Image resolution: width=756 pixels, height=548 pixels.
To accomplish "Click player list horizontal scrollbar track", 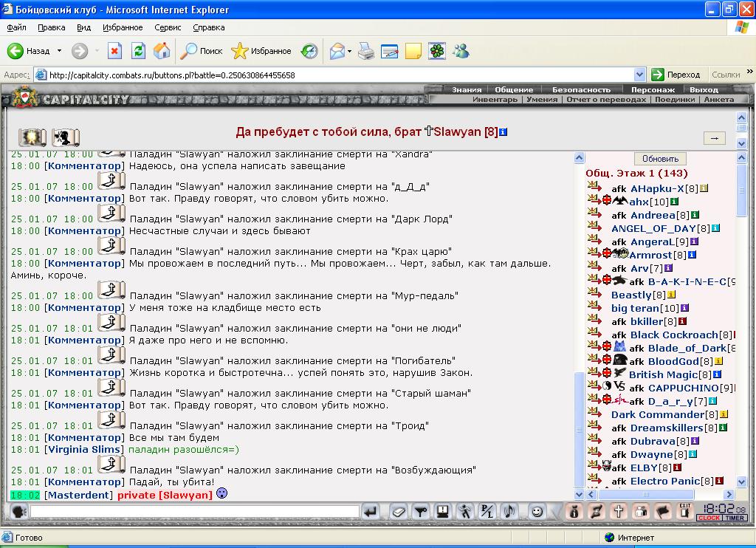I will coord(660,494).
